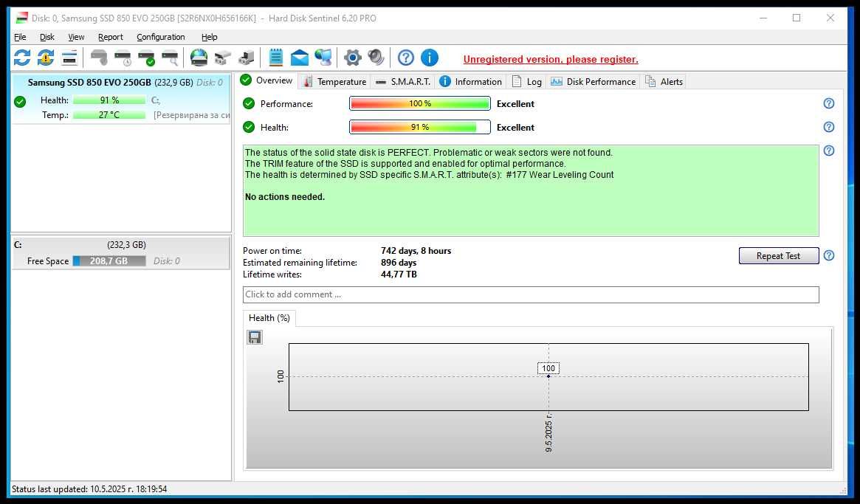
Task: Switch to the Log tab
Action: [526, 82]
